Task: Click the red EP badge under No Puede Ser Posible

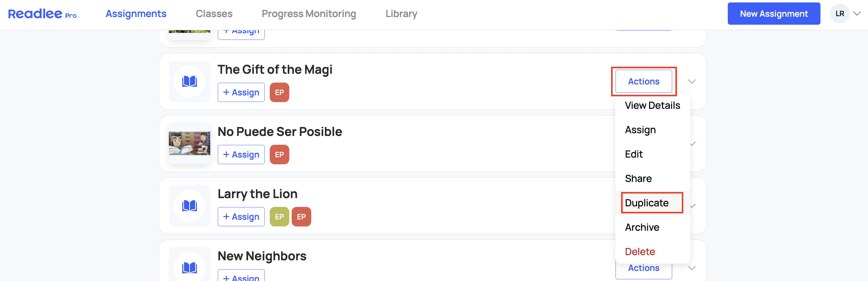Action: coord(279,155)
